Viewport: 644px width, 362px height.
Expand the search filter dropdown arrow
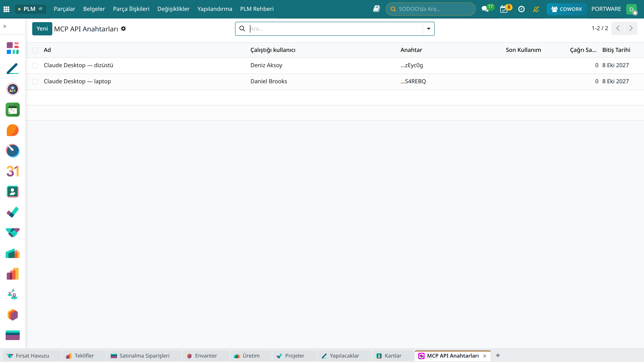pos(428,29)
